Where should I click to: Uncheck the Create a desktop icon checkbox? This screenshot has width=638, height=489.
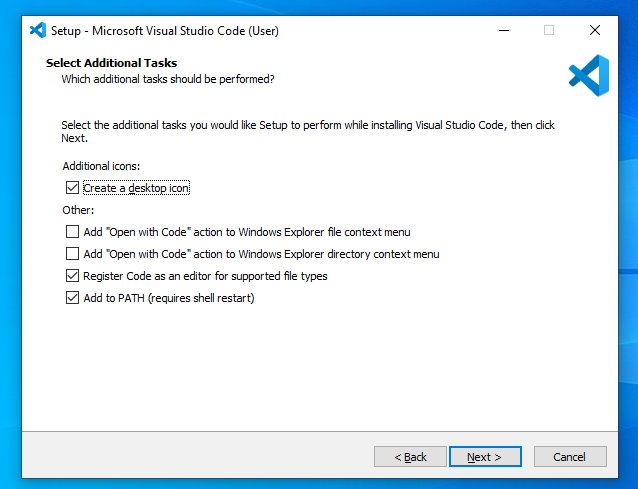pyautogui.click(x=72, y=188)
